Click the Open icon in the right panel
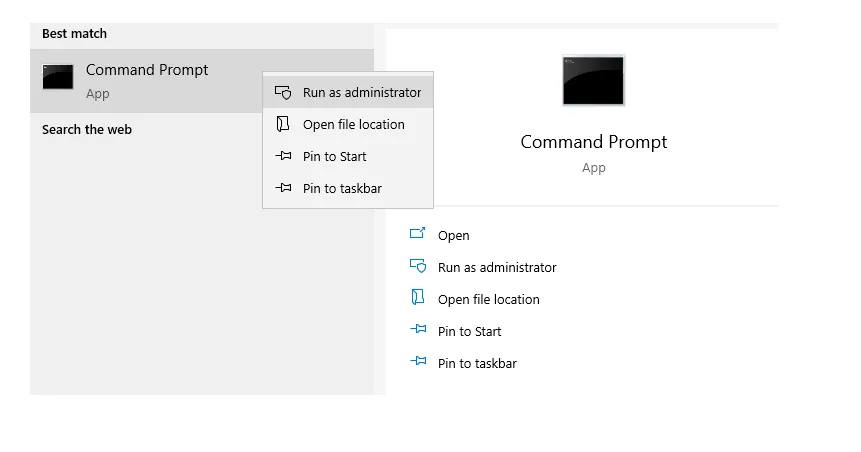The image size is (861, 452). click(417, 233)
